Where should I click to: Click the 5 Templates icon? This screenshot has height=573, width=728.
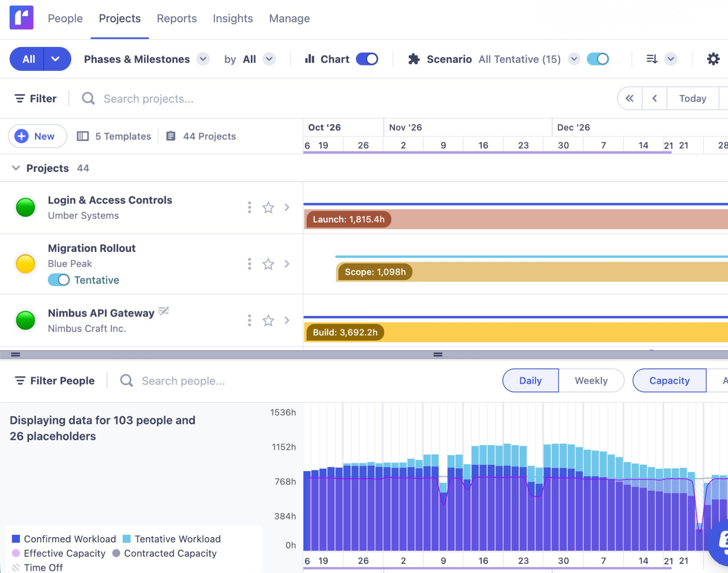83,136
